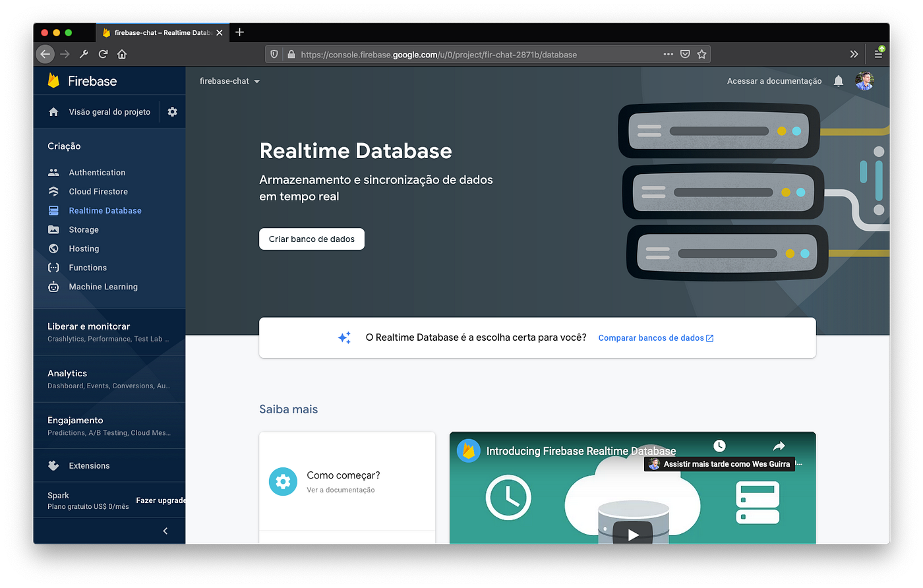The height and width of the screenshot is (588, 923).
Task: Click the Criar banco de dados button
Action: (x=311, y=239)
